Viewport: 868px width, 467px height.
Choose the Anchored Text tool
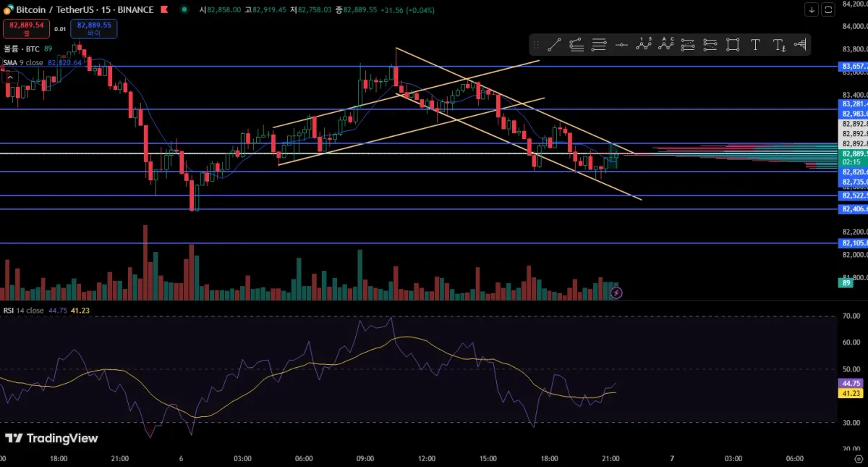(x=778, y=45)
